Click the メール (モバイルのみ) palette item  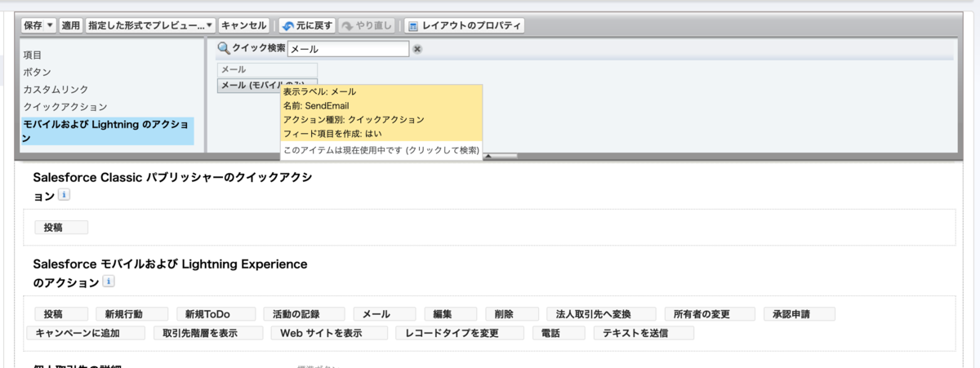(x=267, y=85)
